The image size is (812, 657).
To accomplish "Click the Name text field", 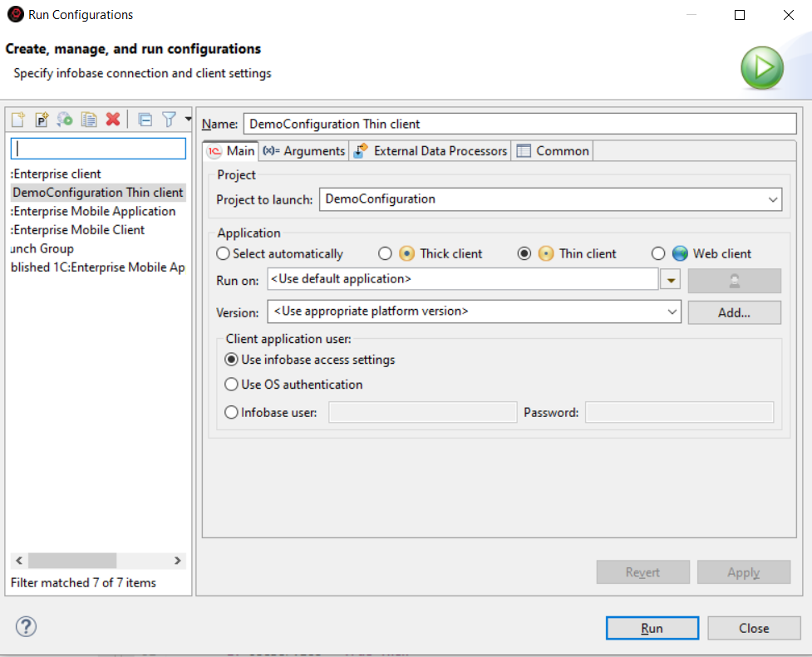I will pyautogui.click(x=519, y=124).
